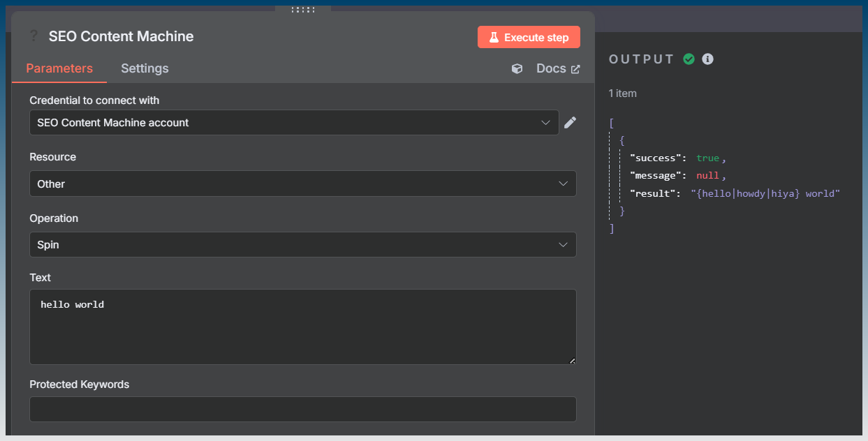Image resolution: width=868 pixels, height=441 pixels.
Task: Open the Resource dropdown showing Other
Action: 302,184
